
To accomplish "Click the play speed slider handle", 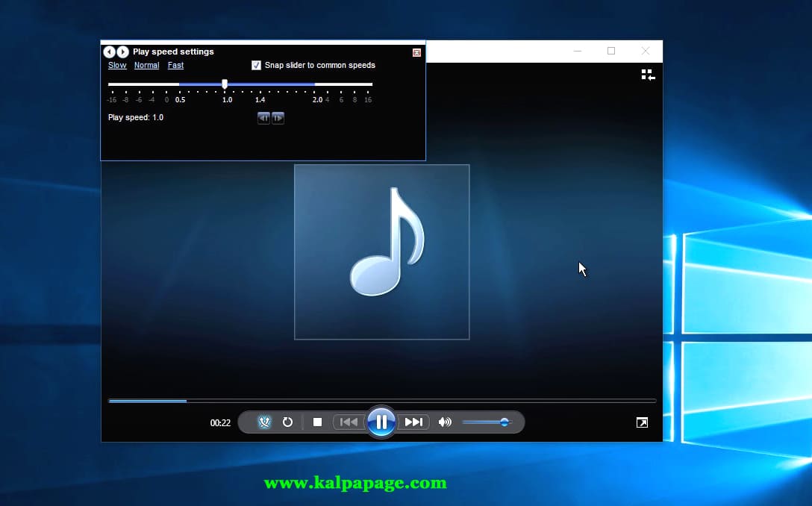I will tap(225, 84).
